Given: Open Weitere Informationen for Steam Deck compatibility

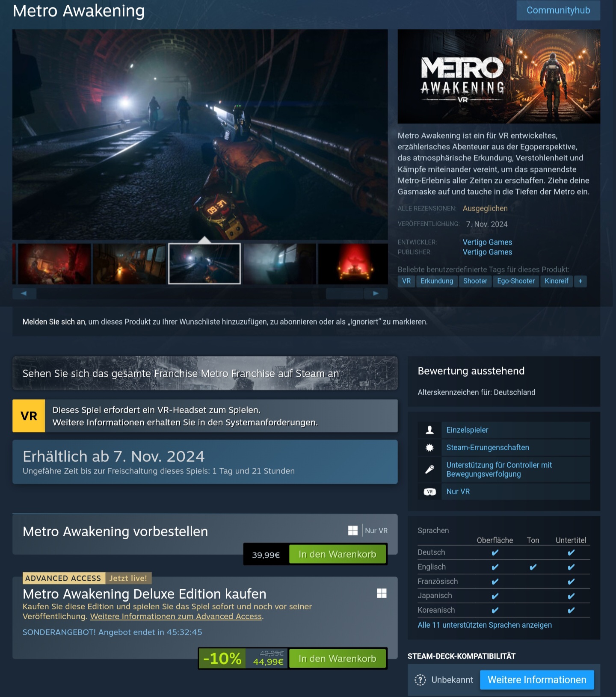Looking at the screenshot, I should coord(537,680).
